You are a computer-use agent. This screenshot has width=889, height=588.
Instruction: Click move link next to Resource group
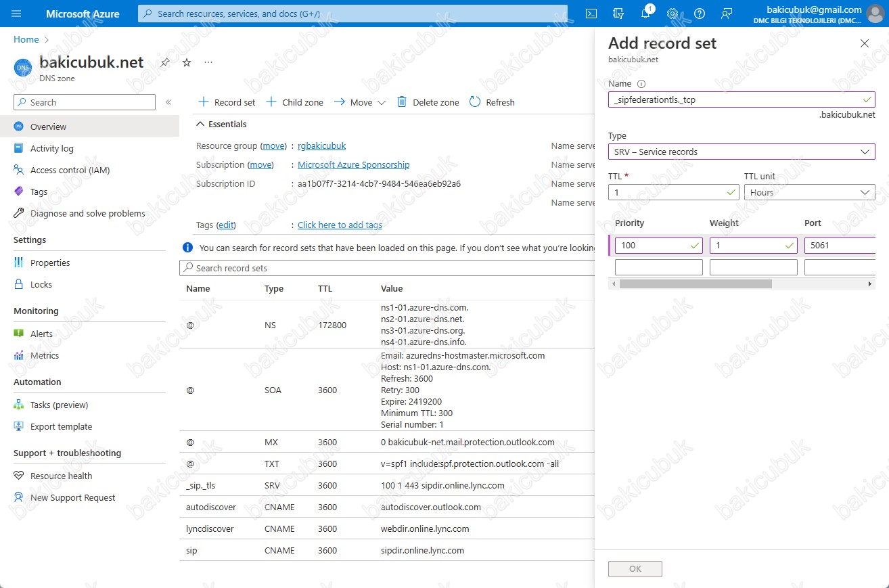click(x=274, y=145)
